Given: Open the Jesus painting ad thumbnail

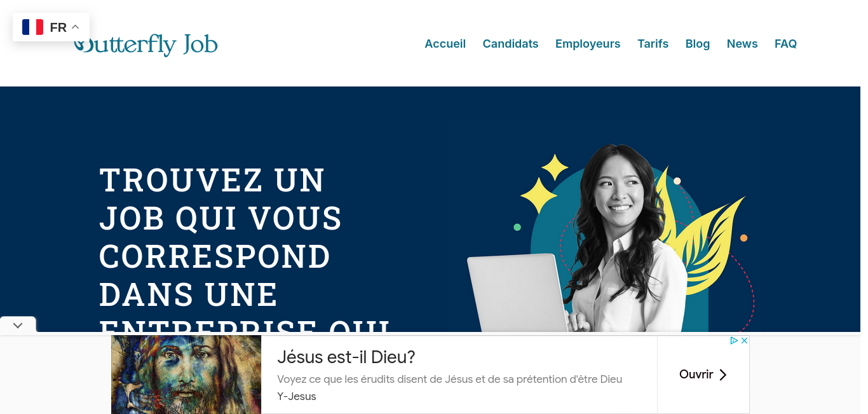Looking at the screenshot, I should pos(186,375).
